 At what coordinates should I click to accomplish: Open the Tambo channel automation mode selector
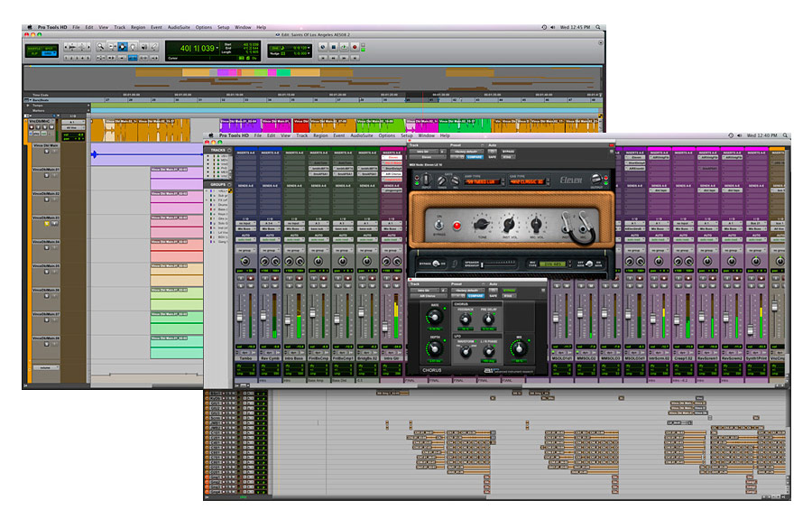[x=245, y=240]
